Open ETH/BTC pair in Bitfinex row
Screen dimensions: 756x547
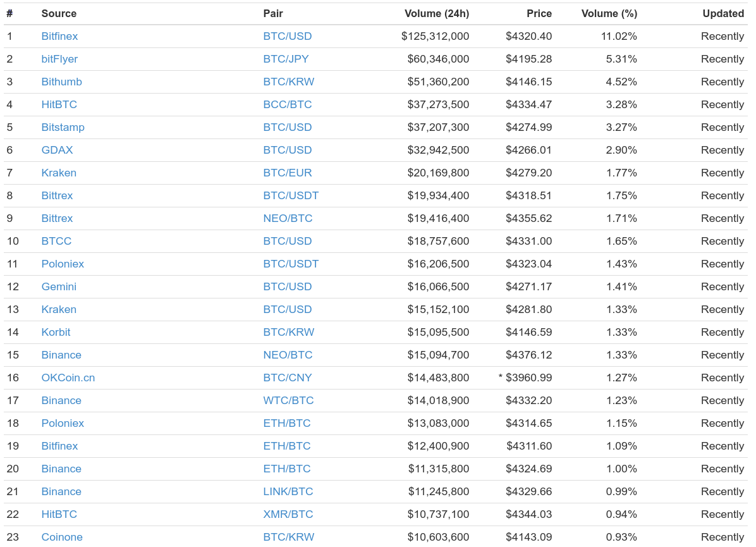tap(287, 446)
